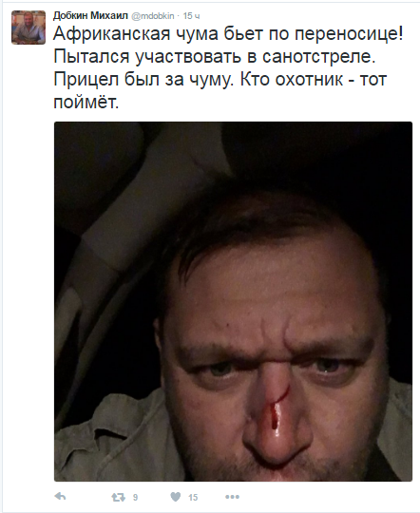The width and height of the screenshot is (420, 513).
Task: View the like count of 15
Action: [193, 498]
